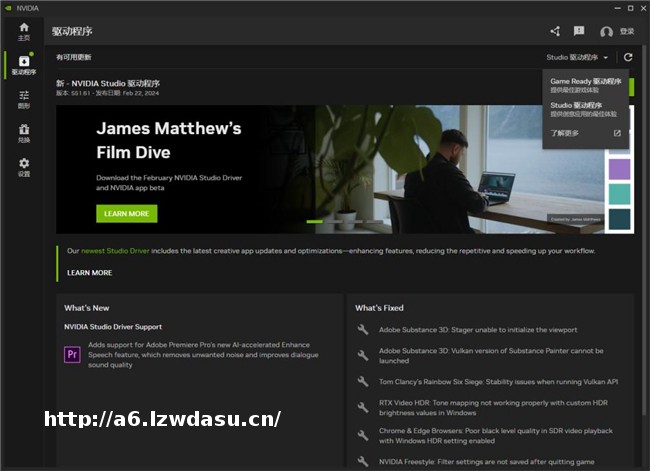Click the user avatar icon
Image resolution: width=650 pixels, height=471 pixels.
[606, 32]
